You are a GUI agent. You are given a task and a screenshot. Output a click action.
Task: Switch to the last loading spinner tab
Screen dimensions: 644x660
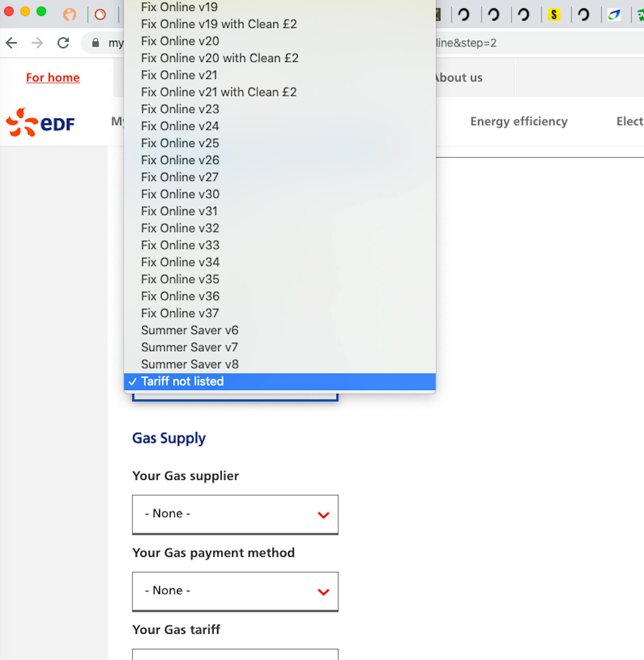coord(584,14)
